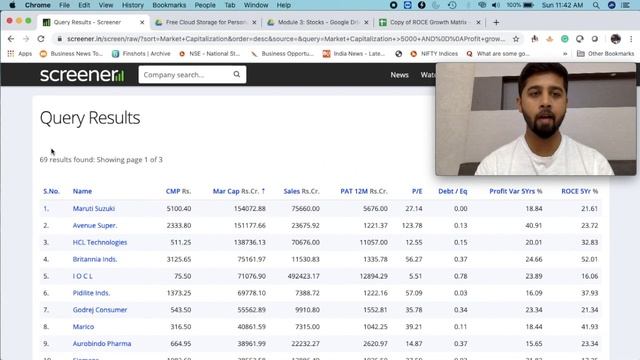This screenshot has width=640, height=360.
Task: Open HCL Technologies company link
Action: [100, 242]
